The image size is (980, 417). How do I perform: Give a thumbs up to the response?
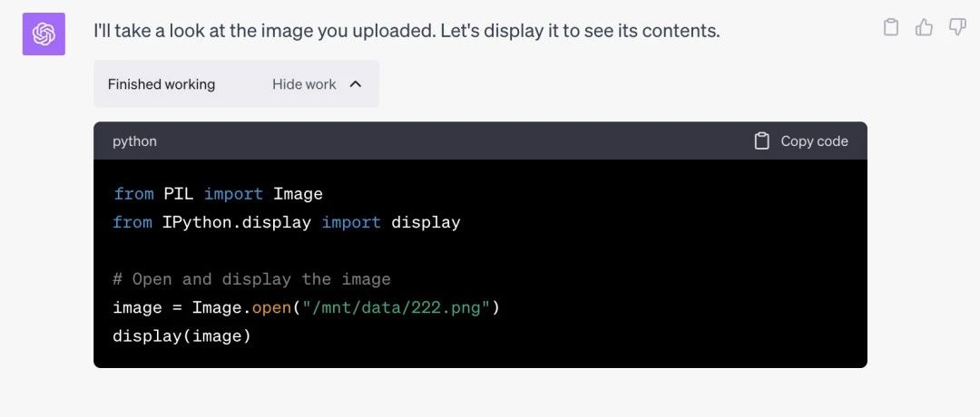tap(924, 27)
